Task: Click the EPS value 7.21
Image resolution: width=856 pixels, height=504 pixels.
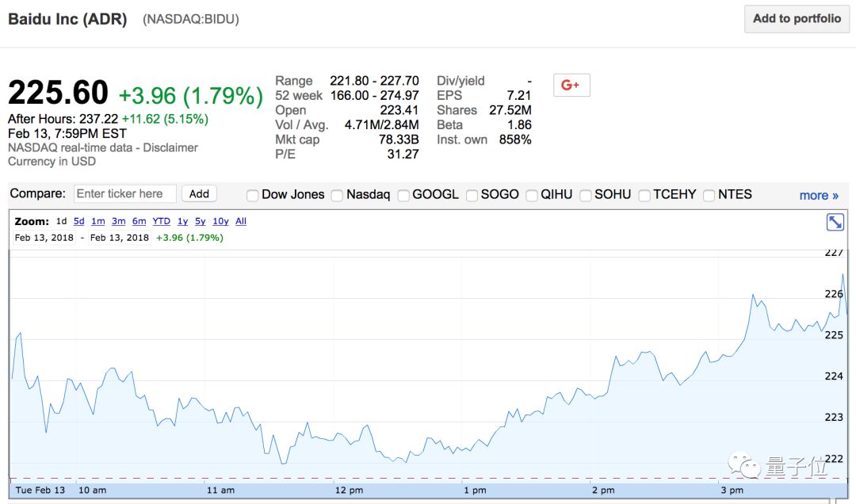Action: tap(518, 96)
